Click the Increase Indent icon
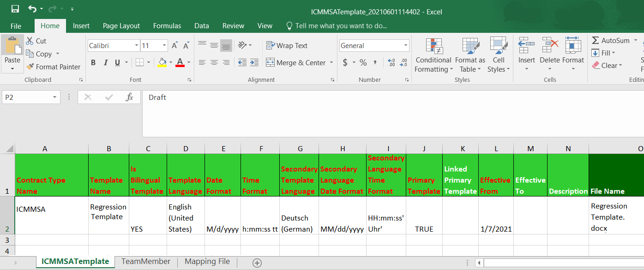Screen dimensions: 644x270 [254, 62]
